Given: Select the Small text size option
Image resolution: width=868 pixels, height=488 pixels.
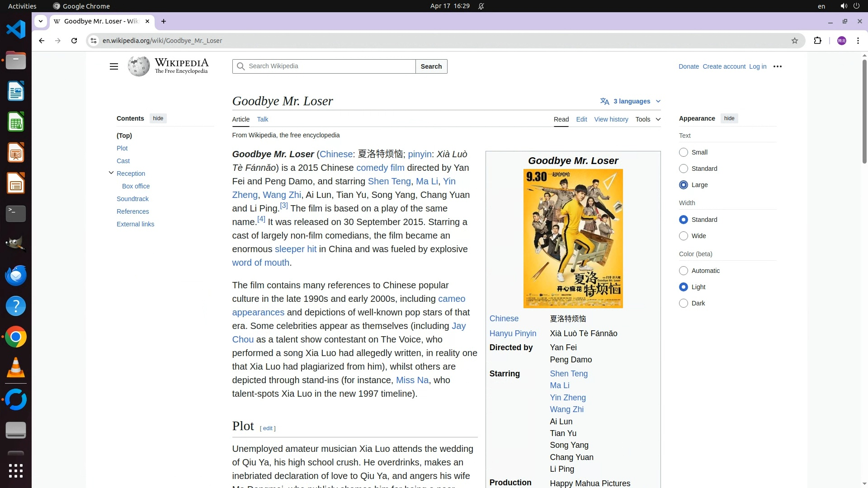Looking at the screenshot, I should coord(684,152).
